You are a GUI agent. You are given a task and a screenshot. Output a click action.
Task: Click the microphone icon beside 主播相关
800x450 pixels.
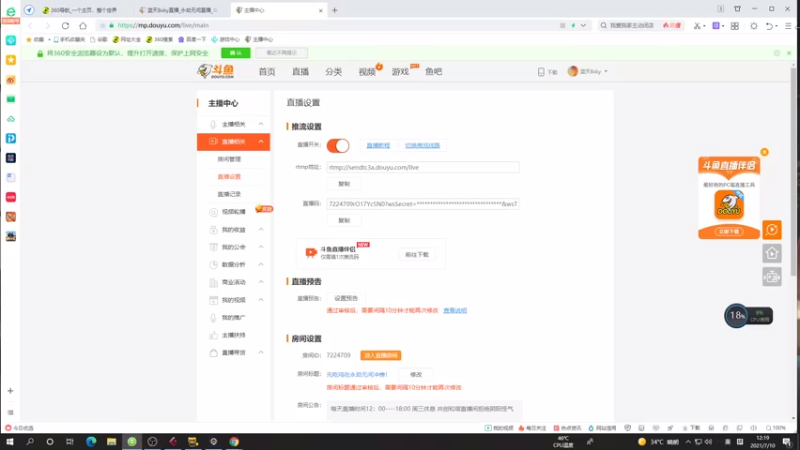click(x=213, y=124)
